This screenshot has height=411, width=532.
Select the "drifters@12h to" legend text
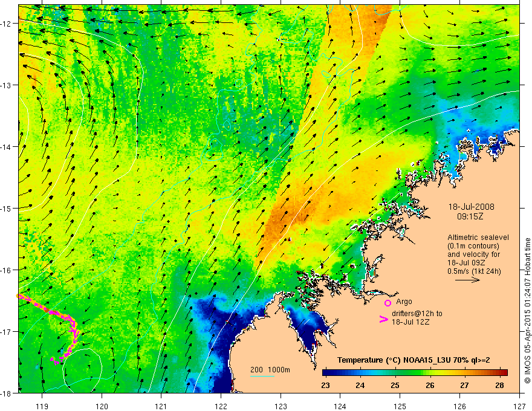click(417, 314)
